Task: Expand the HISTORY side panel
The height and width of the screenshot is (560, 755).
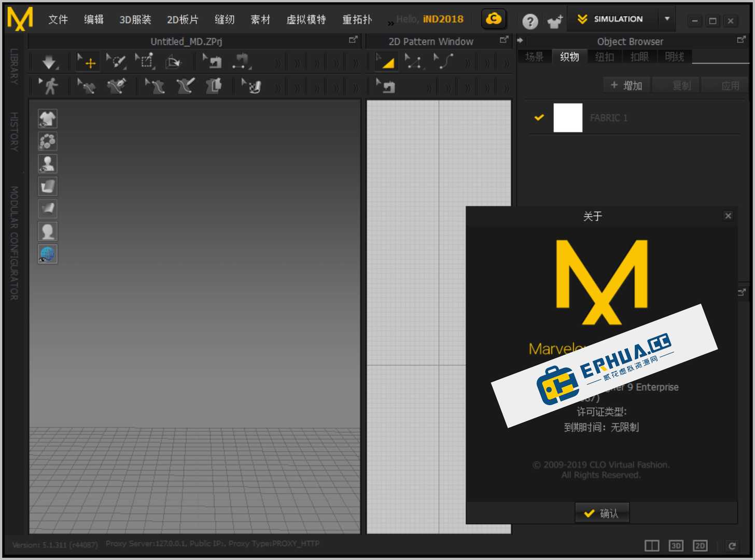Action: pos(14,132)
